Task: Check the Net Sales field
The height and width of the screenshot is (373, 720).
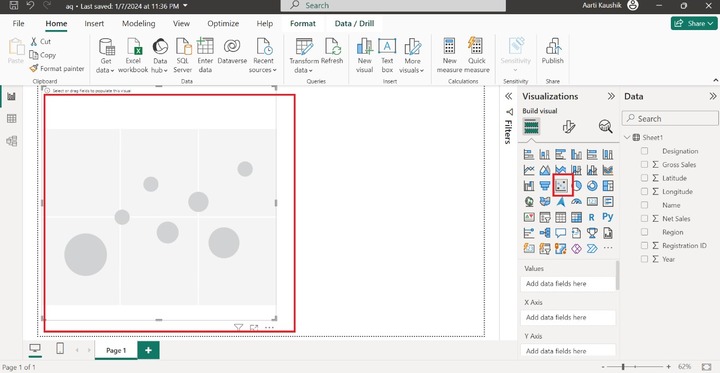Action: point(644,219)
